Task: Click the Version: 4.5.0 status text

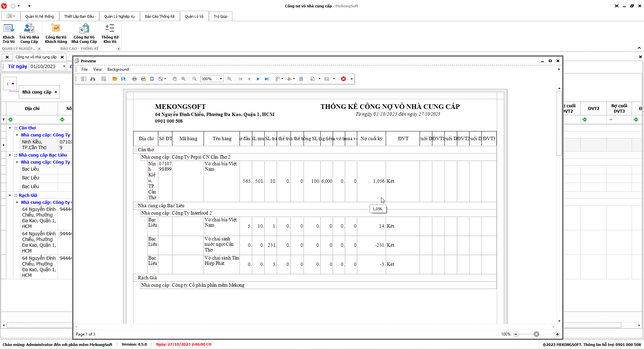Action: tap(134, 344)
